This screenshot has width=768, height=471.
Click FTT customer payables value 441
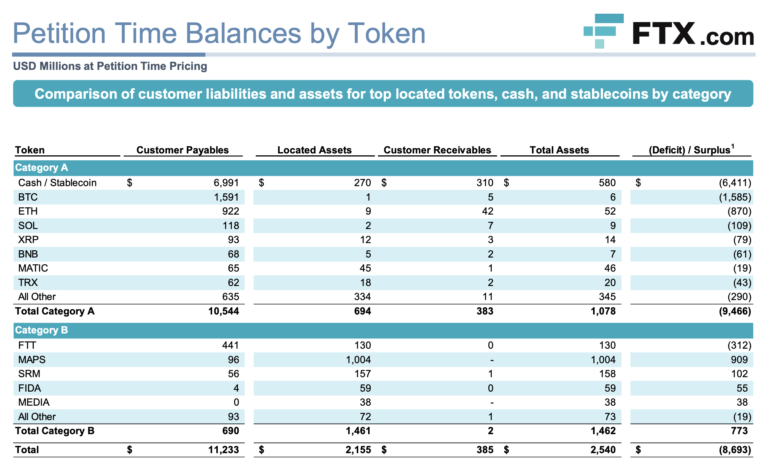[x=230, y=345]
